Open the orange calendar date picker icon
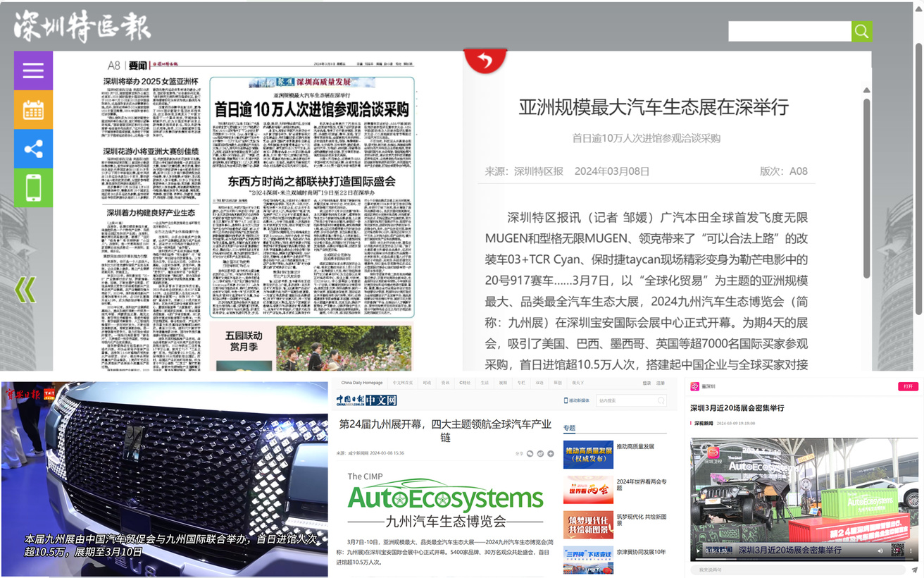Viewport: 924px width, 578px height. point(33,109)
